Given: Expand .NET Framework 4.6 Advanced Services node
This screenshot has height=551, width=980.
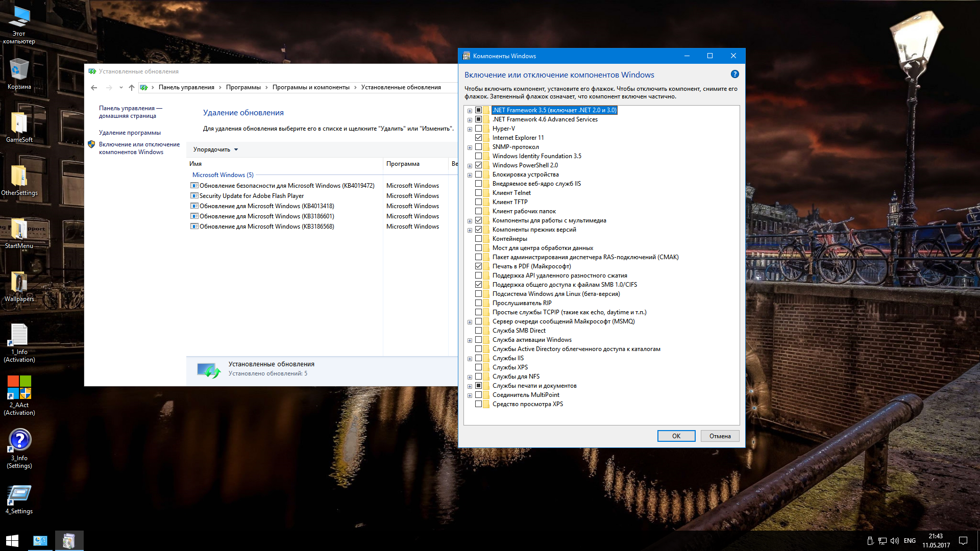Looking at the screenshot, I should click(x=470, y=120).
